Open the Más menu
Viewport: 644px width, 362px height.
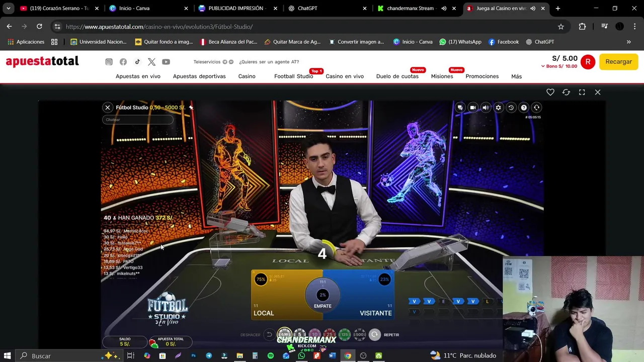pyautogui.click(x=516, y=76)
